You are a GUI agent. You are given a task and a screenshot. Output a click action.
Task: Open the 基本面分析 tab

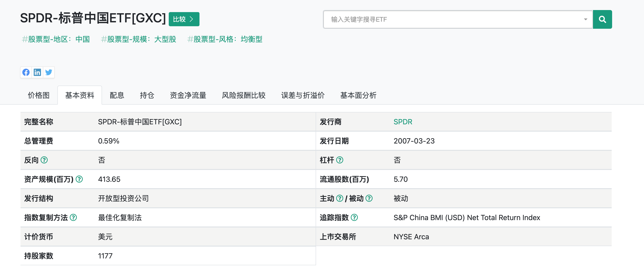pyautogui.click(x=358, y=95)
